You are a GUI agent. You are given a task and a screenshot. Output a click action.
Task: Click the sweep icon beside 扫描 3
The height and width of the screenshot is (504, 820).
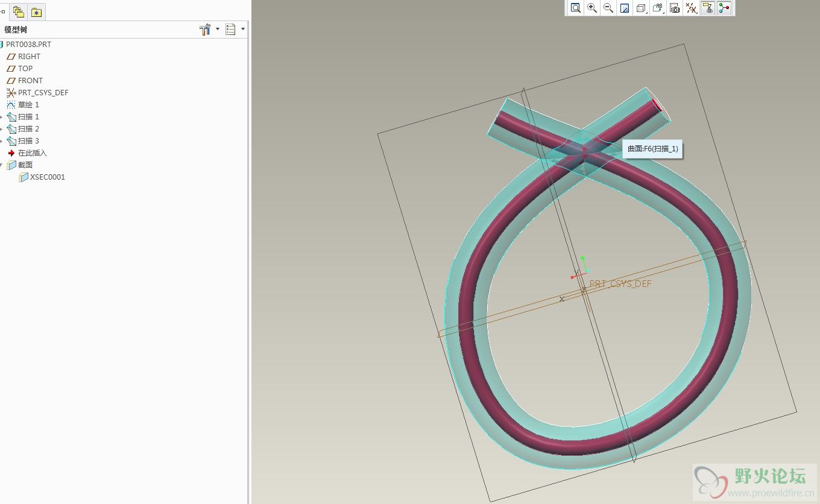pos(11,141)
